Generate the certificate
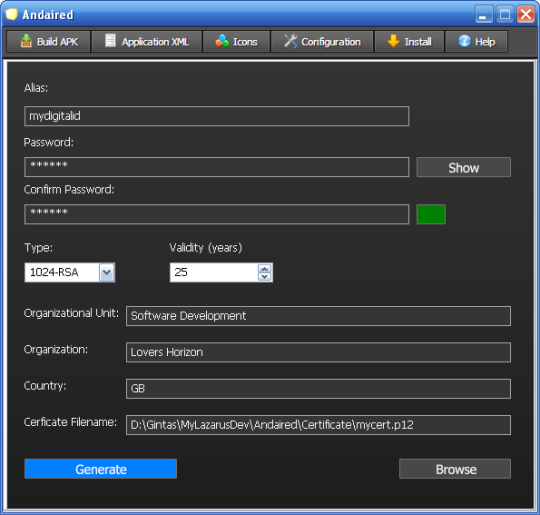Viewport: 540px width, 515px height. pyautogui.click(x=101, y=469)
